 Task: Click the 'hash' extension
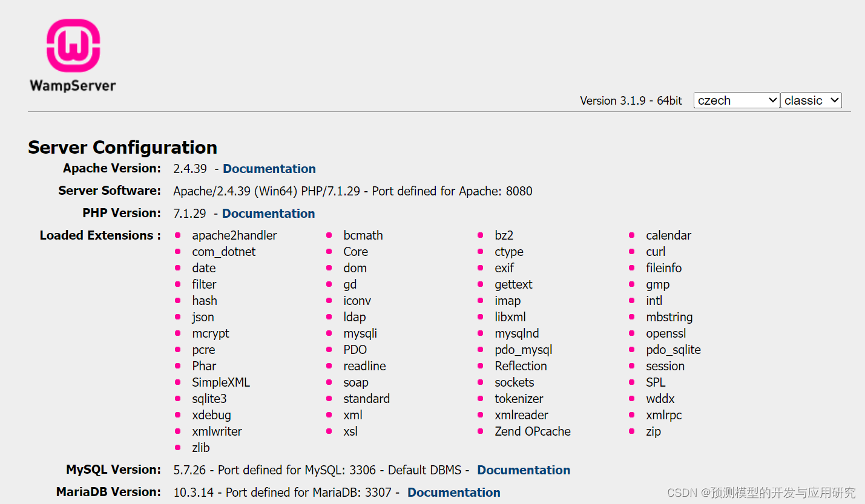(x=205, y=301)
